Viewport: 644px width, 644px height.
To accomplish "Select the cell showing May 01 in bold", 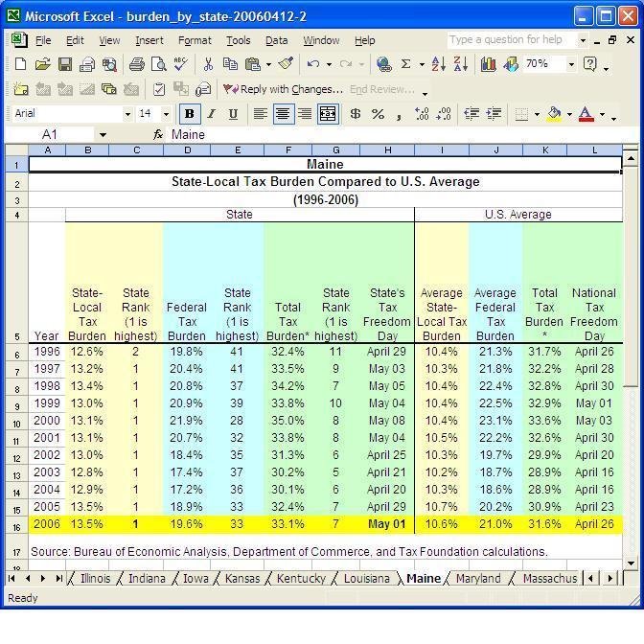I will coord(387,524).
